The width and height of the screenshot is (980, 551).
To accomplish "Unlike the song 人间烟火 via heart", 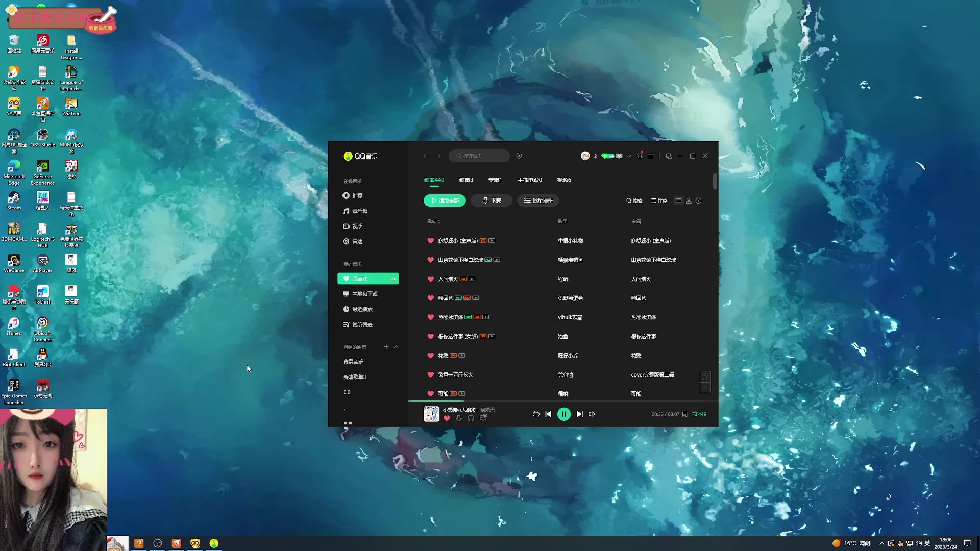I will [430, 279].
